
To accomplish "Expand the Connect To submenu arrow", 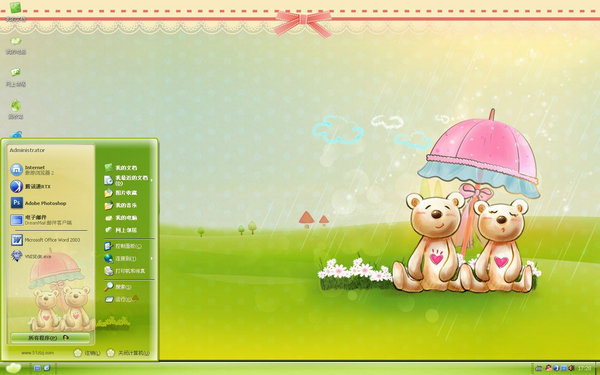I will pos(152,258).
